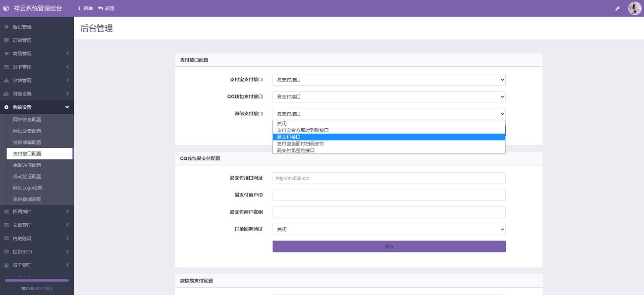
Task: Click the QQ钱包易支付配置 panel header
Action: pyautogui.click(x=359, y=158)
